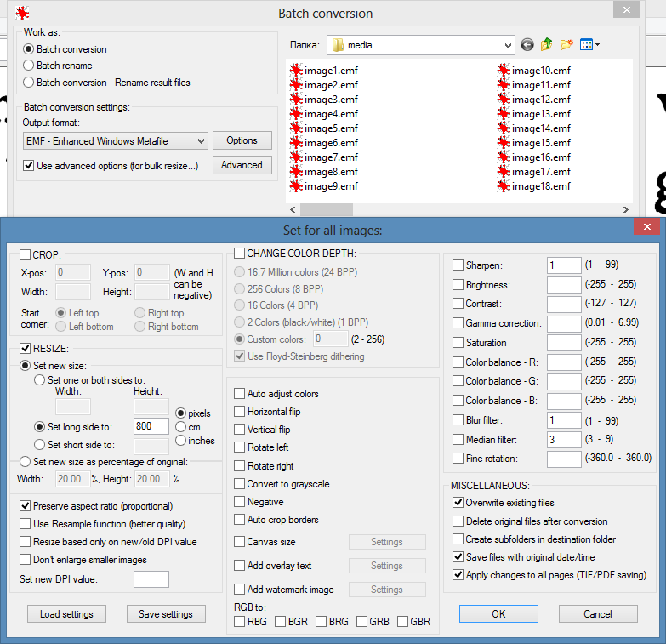
Task: Select the cm units radio button
Action: (x=180, y=426)
